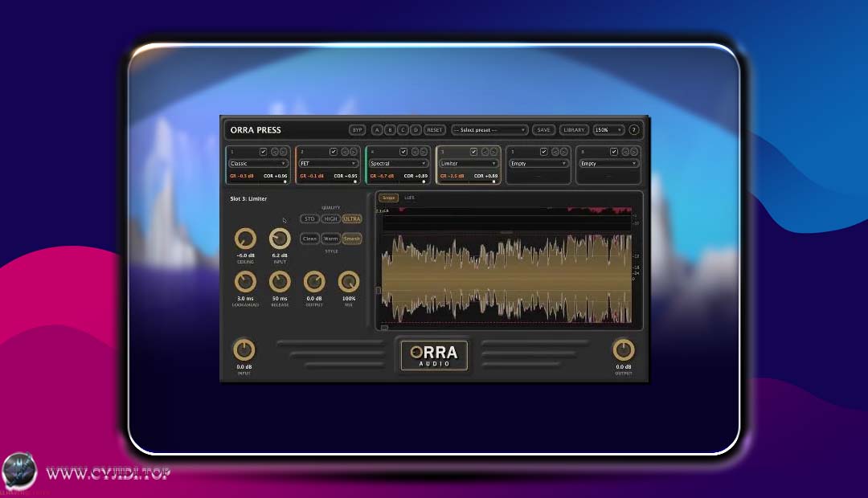Open the Spectral type dropdown
Screen dimensions: 868x498
[399, 164]
